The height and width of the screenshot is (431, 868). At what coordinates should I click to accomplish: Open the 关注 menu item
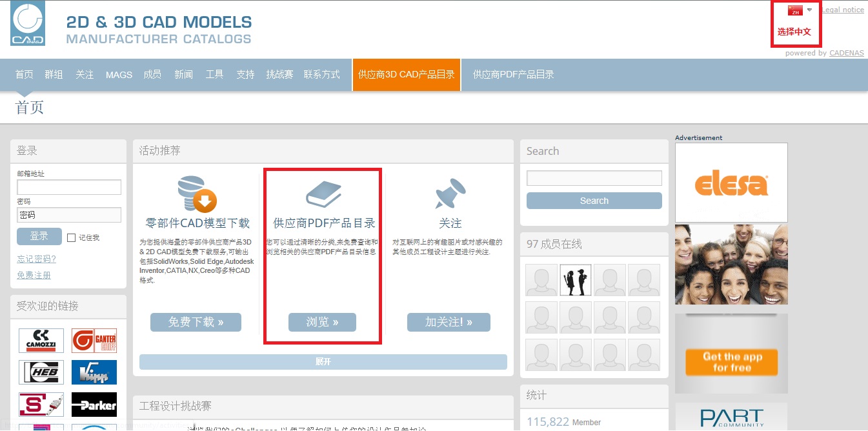(x=85, y=75)
